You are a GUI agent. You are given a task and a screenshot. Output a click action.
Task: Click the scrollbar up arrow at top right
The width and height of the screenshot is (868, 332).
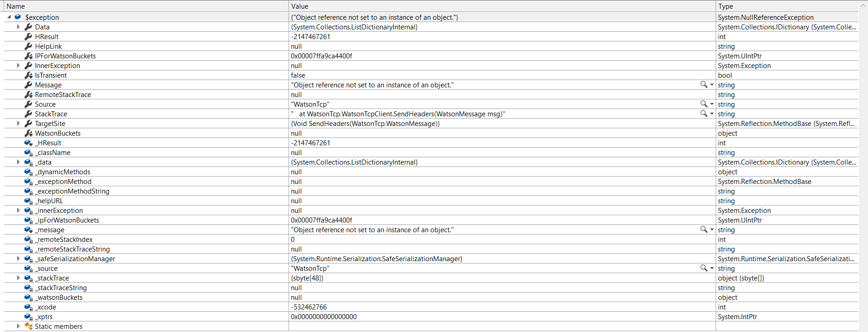point(864,5)
